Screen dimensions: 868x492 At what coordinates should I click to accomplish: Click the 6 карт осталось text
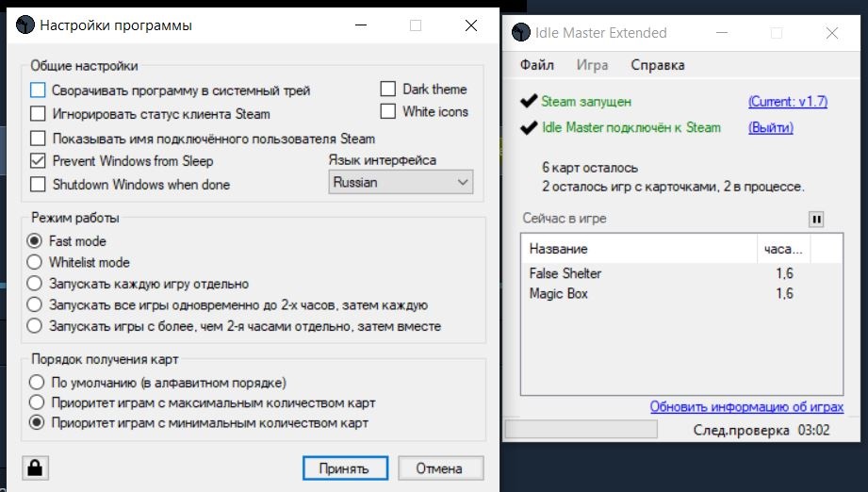590,167
